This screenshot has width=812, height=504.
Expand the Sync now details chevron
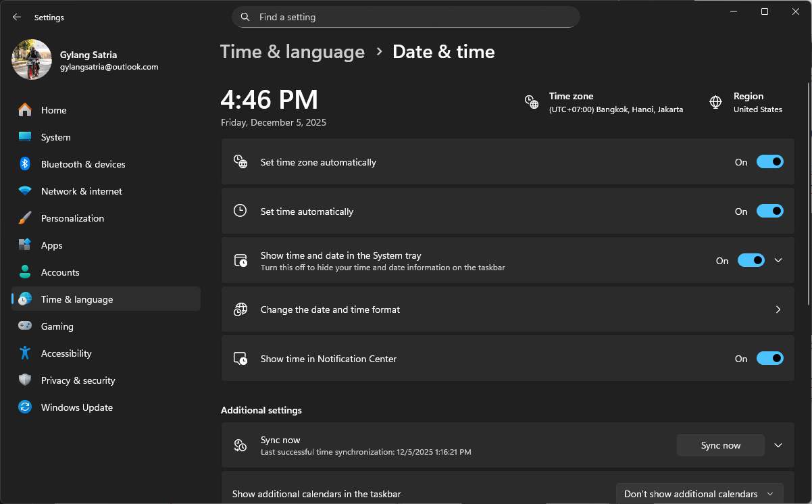778,445
